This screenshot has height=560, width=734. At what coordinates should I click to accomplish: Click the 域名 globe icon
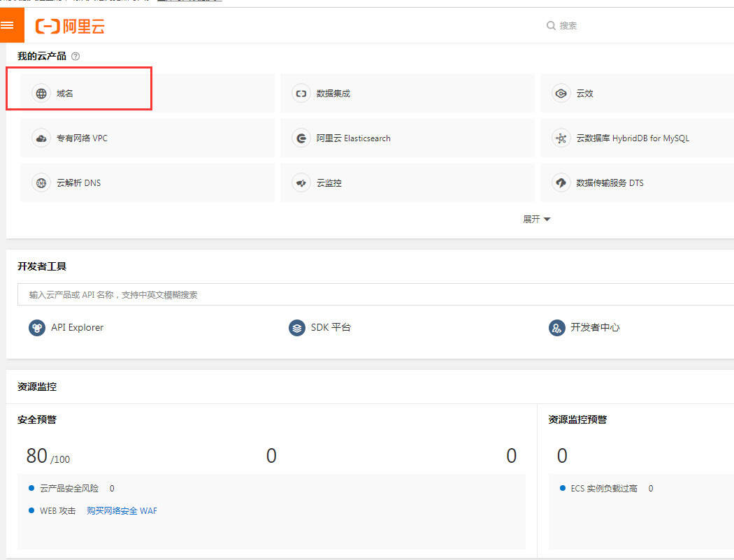(x=41, y=93)
